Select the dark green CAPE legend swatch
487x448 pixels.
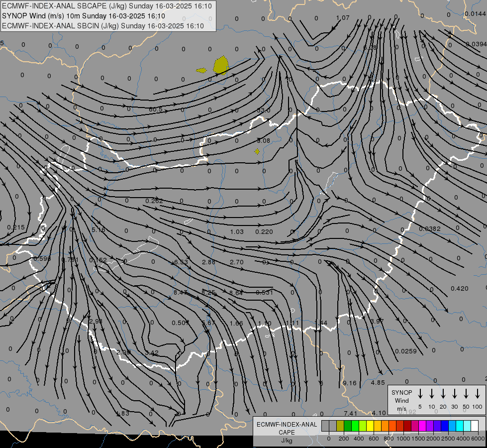tap(348, 426)
